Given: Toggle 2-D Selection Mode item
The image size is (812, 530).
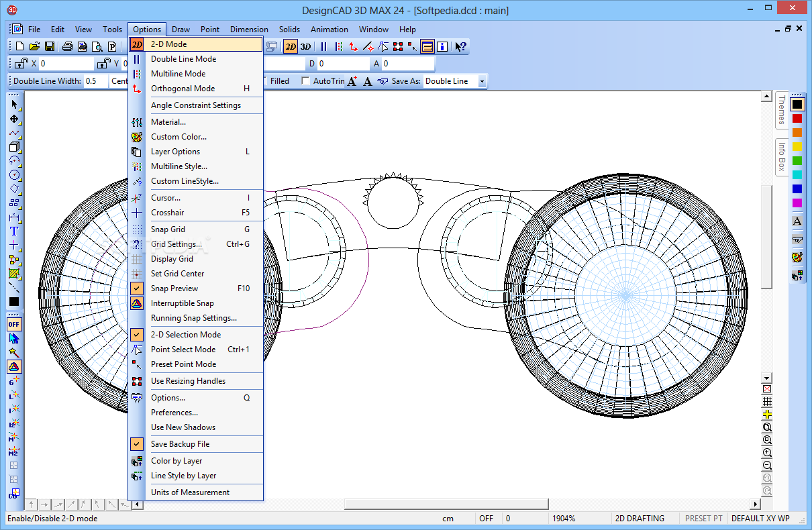Looking at the screenshot, I should (x=196, y=335).
